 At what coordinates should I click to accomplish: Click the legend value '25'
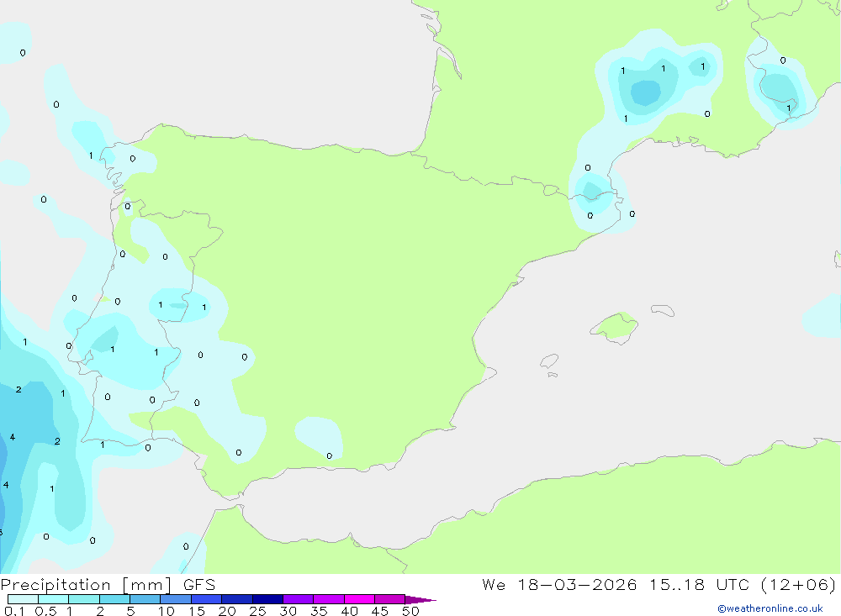tap(257, 611)
